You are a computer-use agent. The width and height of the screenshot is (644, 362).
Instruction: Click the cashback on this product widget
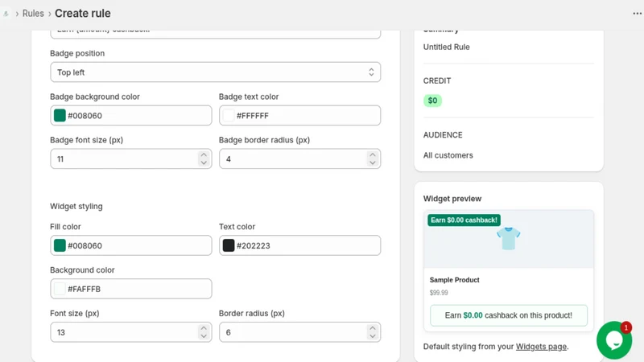(509, 315)
